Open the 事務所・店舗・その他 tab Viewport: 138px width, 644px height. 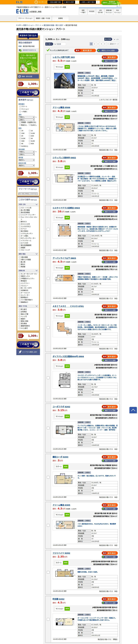43,18
